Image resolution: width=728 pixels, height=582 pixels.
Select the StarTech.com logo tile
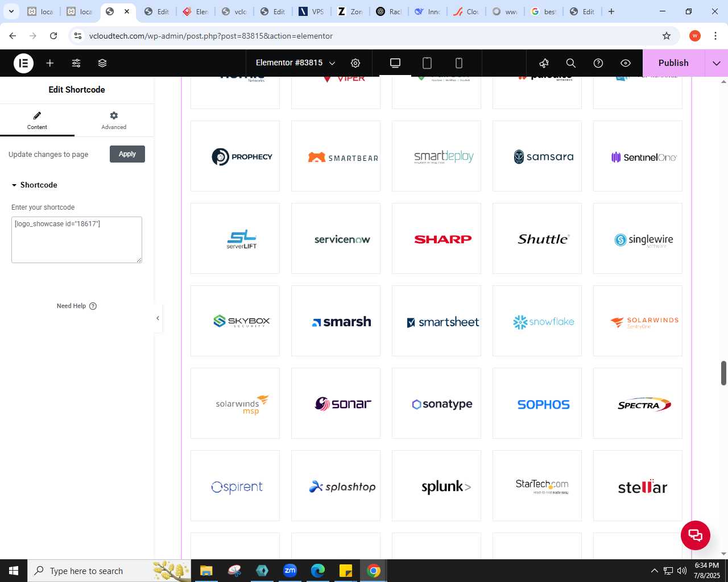537,485
